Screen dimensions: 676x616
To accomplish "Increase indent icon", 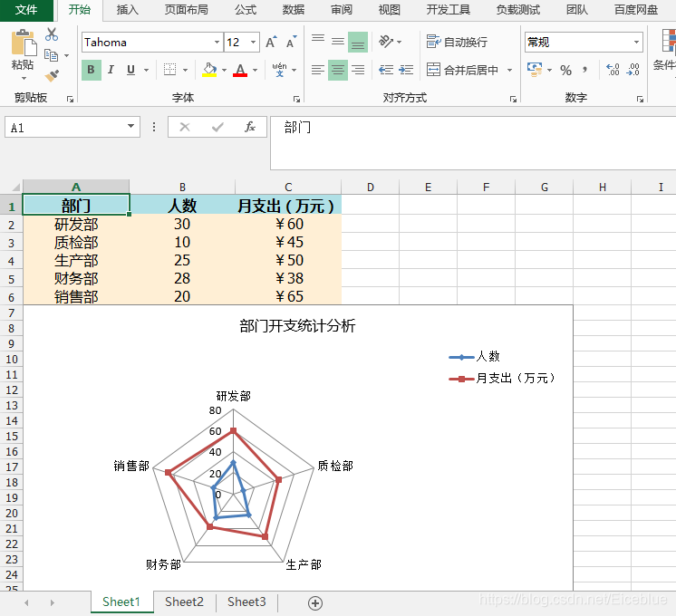I will 406,70.
